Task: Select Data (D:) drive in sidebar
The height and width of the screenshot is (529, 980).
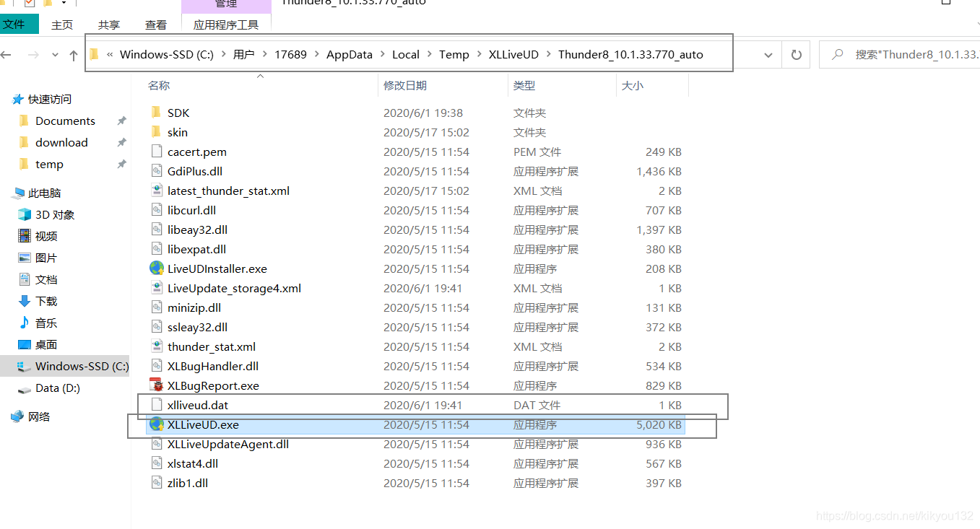Action: [57, 388]
